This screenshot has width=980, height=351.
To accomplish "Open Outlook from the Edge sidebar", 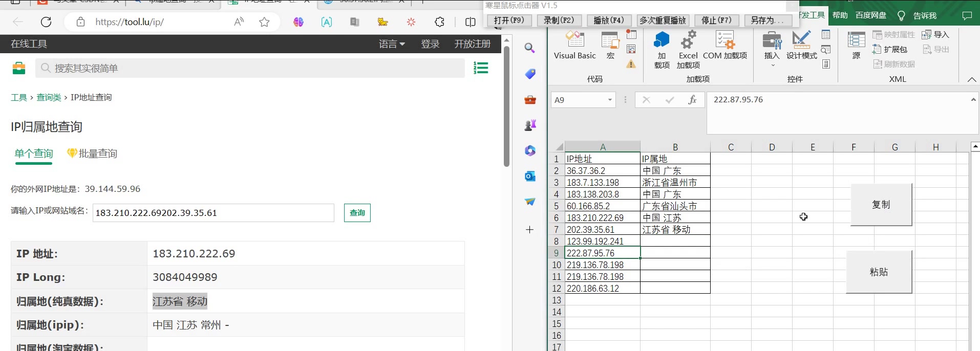I will (x=530, y=177).
